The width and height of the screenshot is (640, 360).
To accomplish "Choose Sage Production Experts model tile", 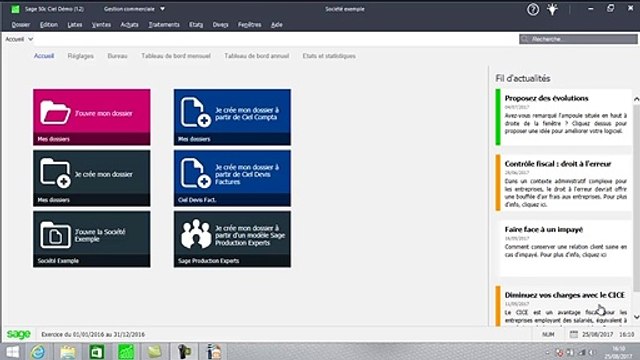I will pyautogui.click(x=232, y=239).
